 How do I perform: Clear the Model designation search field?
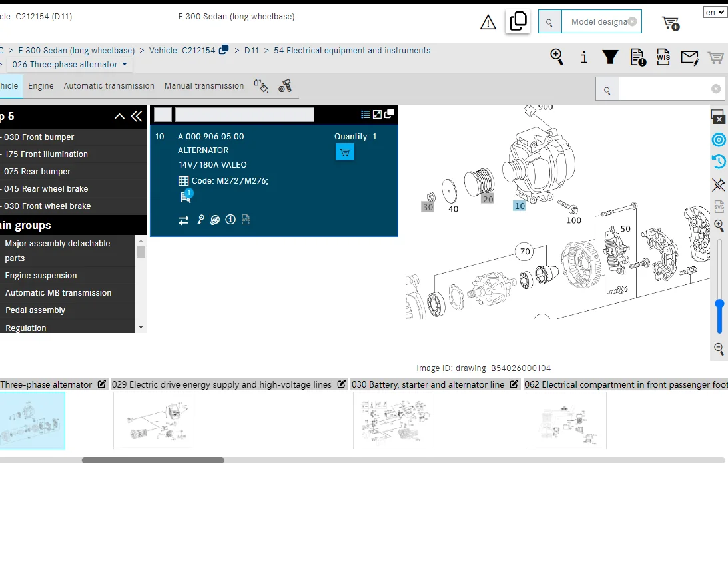(632, 22)
